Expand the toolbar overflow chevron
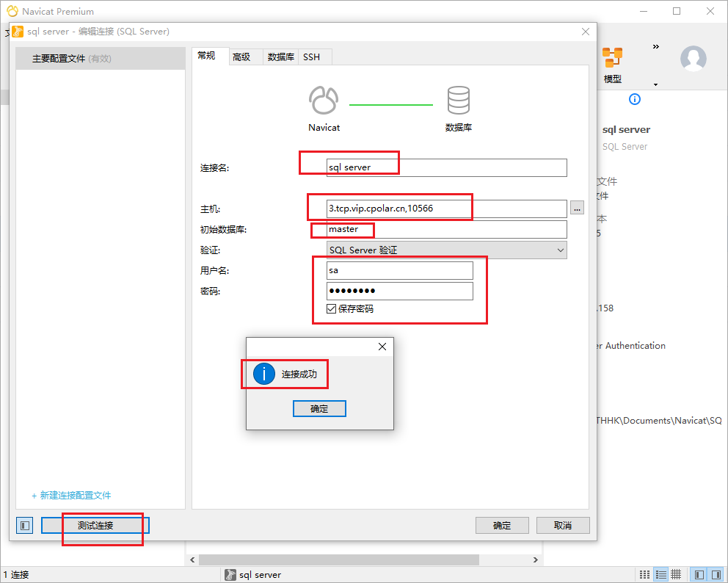 coord(655,47)
